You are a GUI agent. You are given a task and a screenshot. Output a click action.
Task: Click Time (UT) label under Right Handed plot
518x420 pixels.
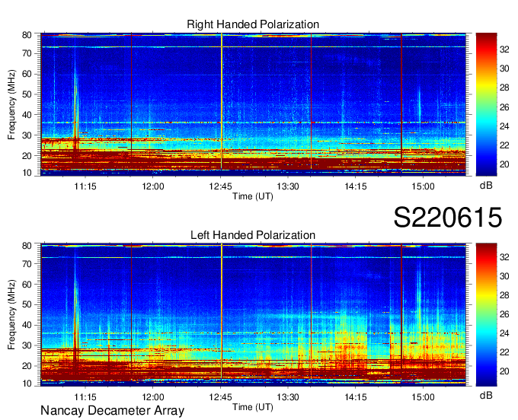click(x=253, y=196)
